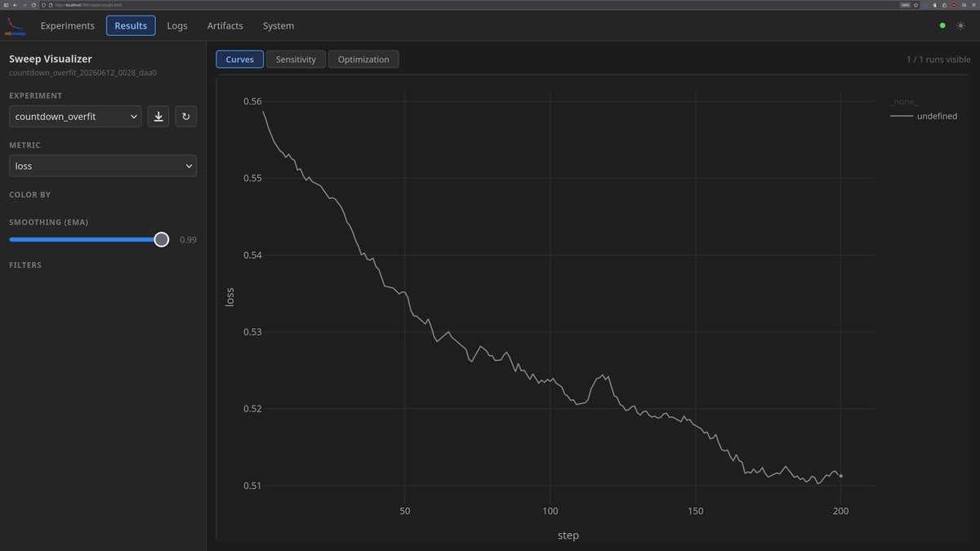Click the '1 / 1 runs visible' text
The height and width of the screenshot is (551, 980).
pyautogui.click(x=938, y=60)
